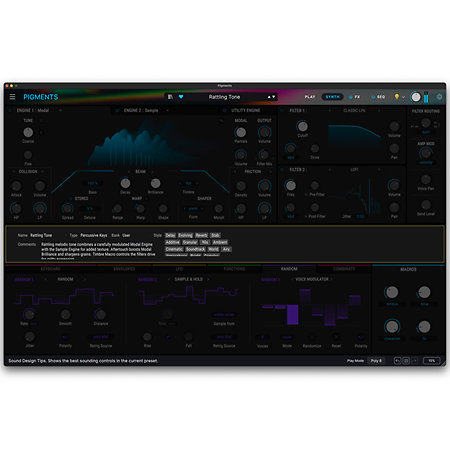Click the Send Level knob
Screen dimensions: 450x450
(x=426, y=205)
